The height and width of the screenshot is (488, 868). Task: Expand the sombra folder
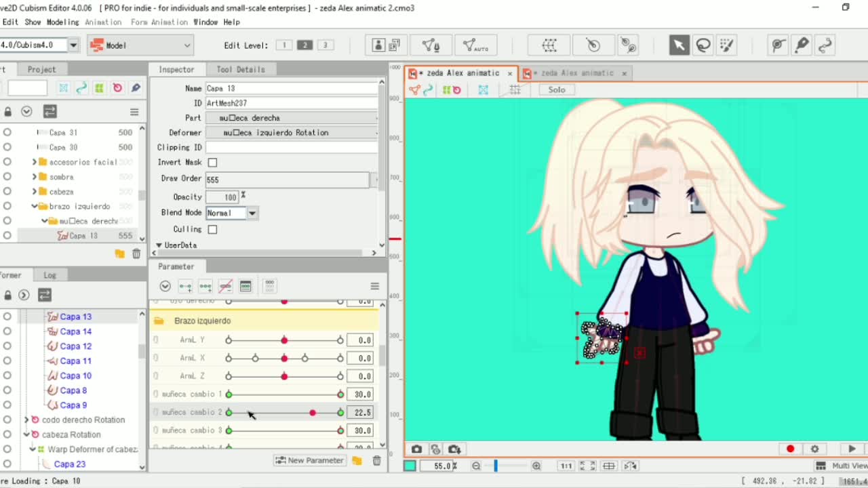click(x=35, y=177)
